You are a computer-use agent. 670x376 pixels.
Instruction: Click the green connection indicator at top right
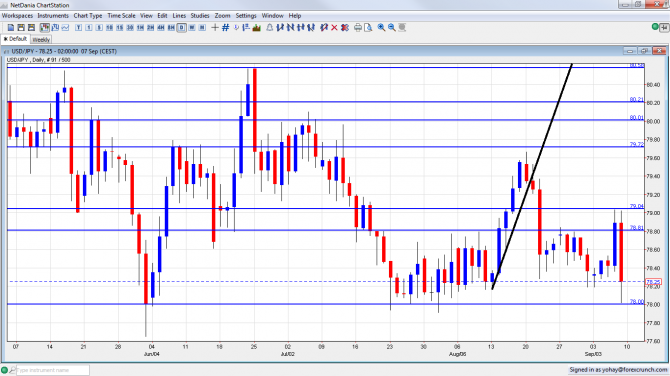click(x=655, y=27)
